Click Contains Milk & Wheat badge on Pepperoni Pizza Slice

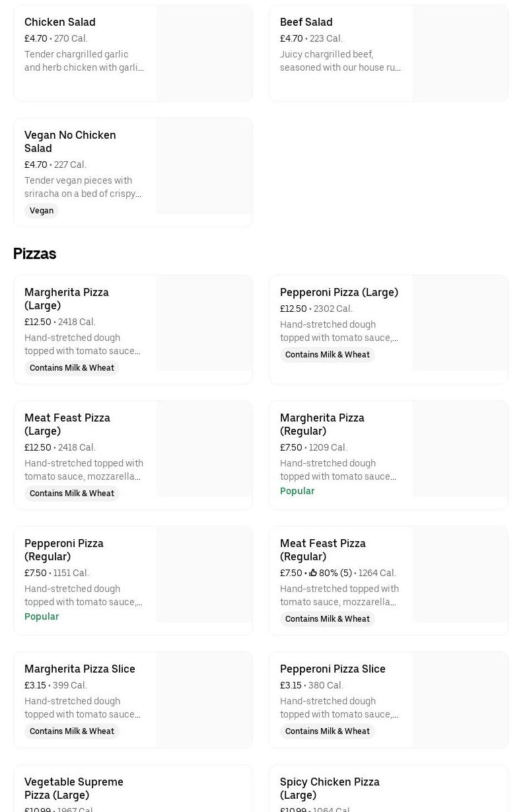coord(328,731)
